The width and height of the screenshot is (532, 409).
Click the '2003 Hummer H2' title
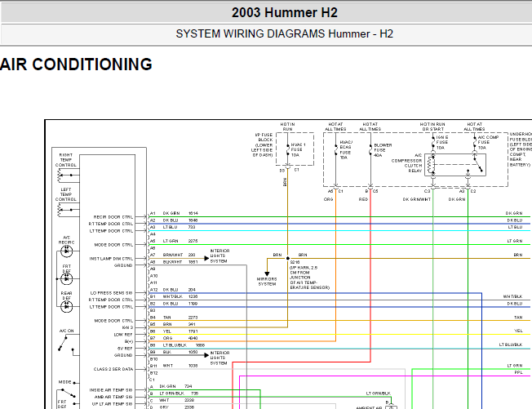tap(284, 12)
